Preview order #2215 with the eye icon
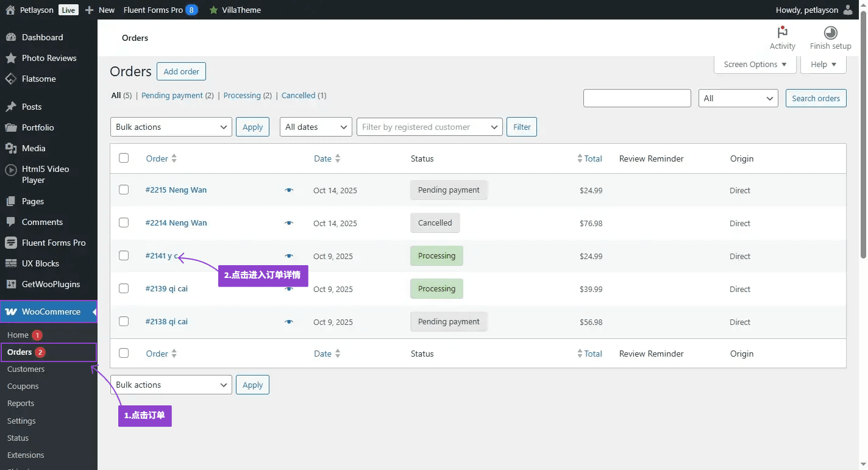 click(x=289, y=190)
